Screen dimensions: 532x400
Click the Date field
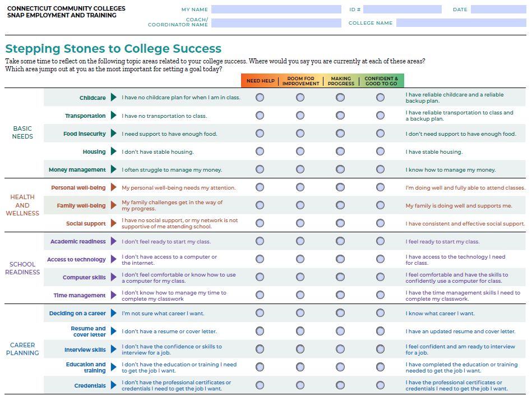coord(498,10)
